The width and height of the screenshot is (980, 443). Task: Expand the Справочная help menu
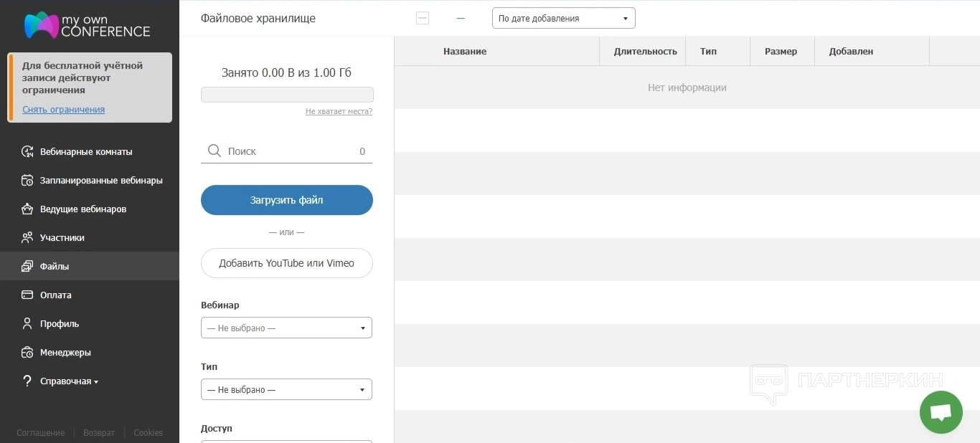69,381
